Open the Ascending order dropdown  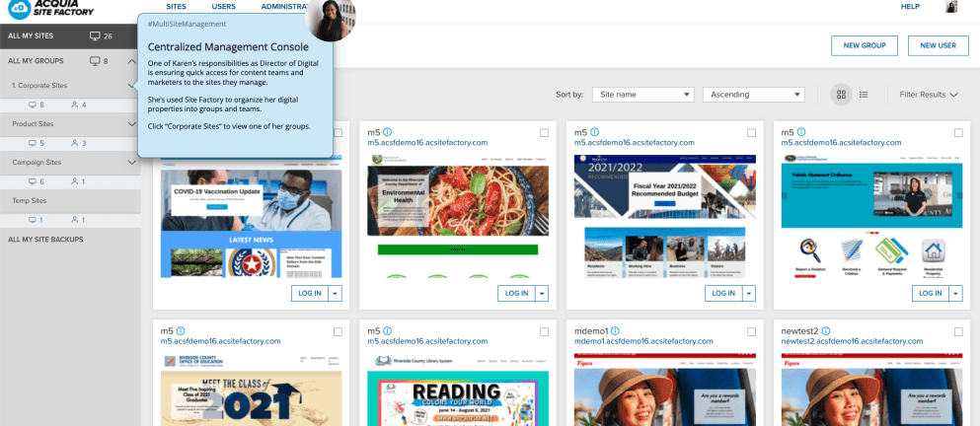click(x=751, y=95)
